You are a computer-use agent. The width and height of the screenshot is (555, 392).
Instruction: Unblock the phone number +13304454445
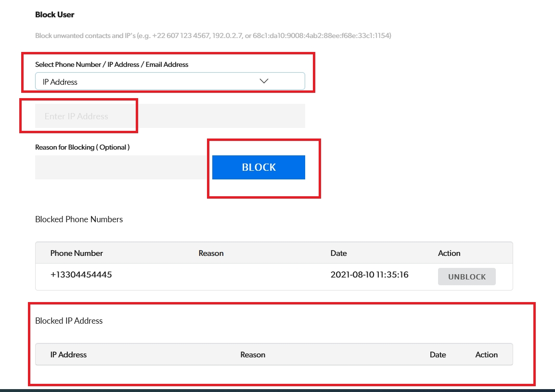point(466,277)
